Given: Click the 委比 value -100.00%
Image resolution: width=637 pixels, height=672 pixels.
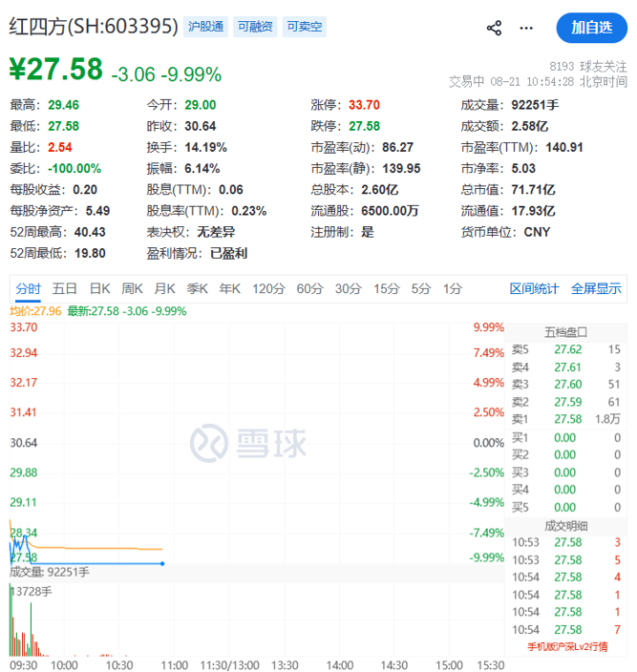Looking at the screenshot, I should click(74, 168).
